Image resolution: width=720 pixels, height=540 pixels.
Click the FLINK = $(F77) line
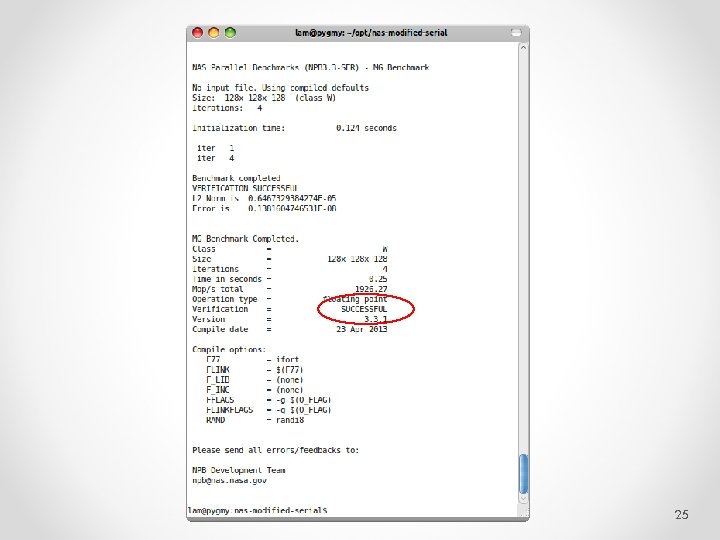(x=255, y=370)
